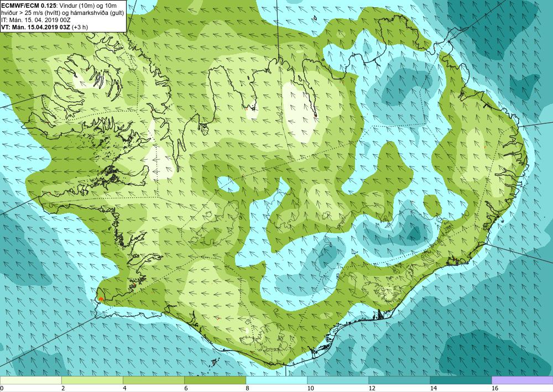The image size is (553, 392).
Task: Click the purple legend swatch above 16
Action: point(523,380)
